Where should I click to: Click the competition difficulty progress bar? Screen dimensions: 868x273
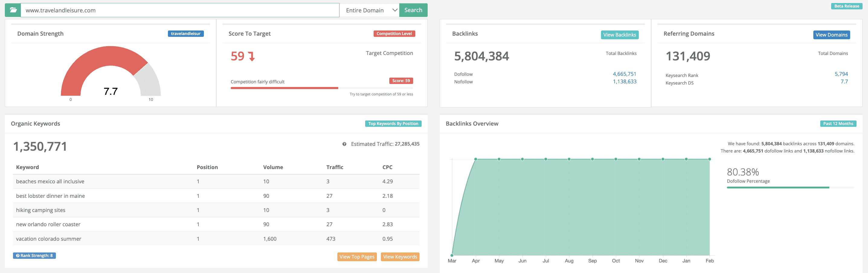click(x=322, y=88)
